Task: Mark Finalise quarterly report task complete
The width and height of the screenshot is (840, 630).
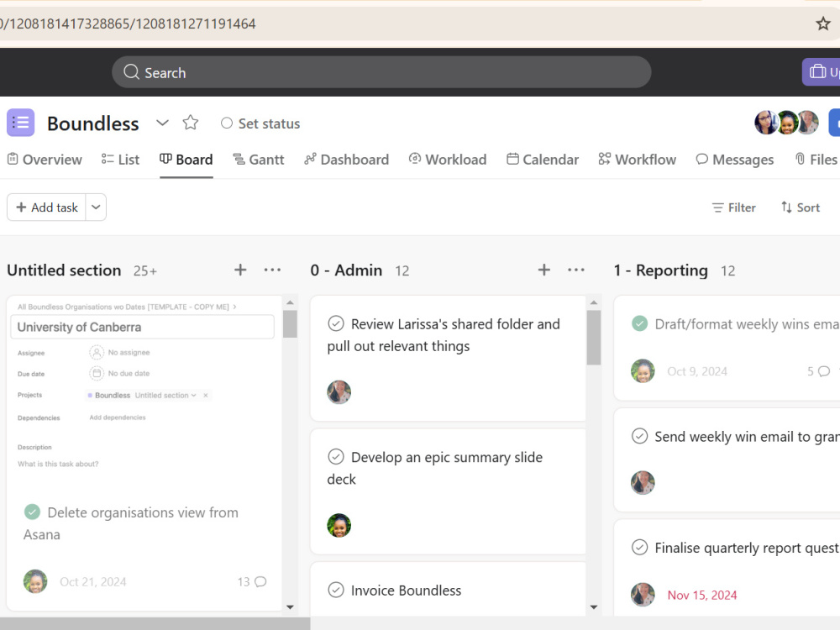Action: [x=639, y=548]
